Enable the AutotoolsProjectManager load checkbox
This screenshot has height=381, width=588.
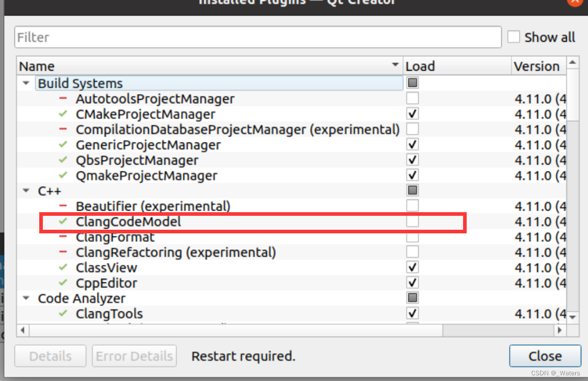click(x=412, y=98)
